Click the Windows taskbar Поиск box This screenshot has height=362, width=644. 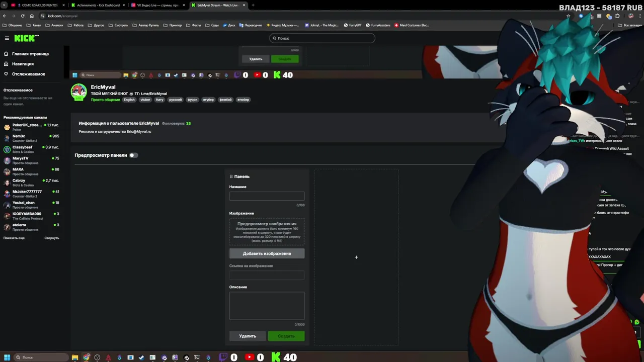click(40, 357)
